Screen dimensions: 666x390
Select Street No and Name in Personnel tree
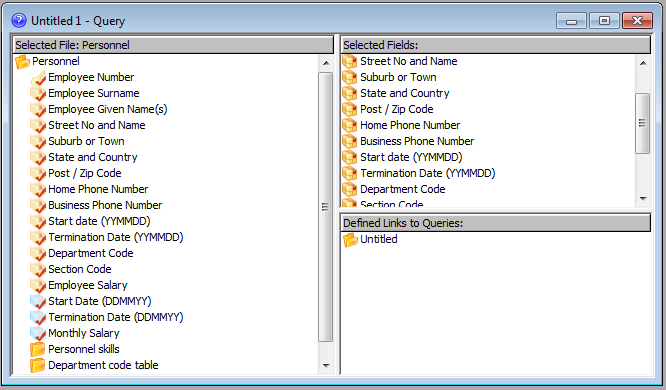click(x=96, y=125)
